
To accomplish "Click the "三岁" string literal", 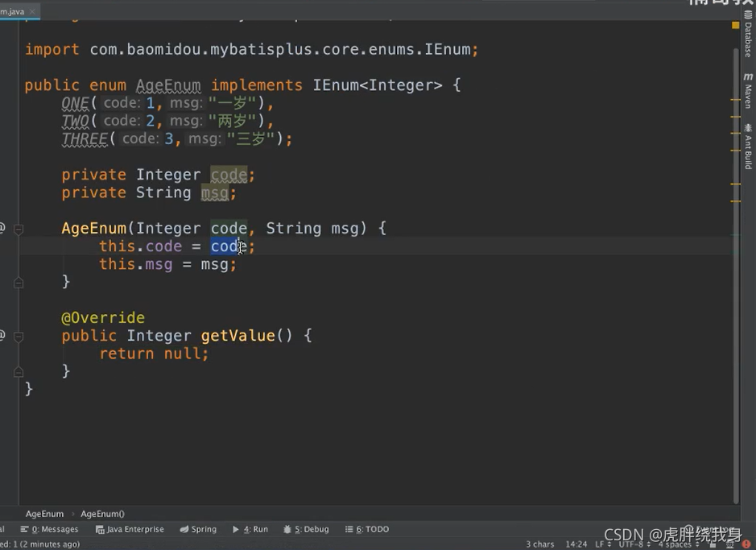I will (x=250, y=139).
